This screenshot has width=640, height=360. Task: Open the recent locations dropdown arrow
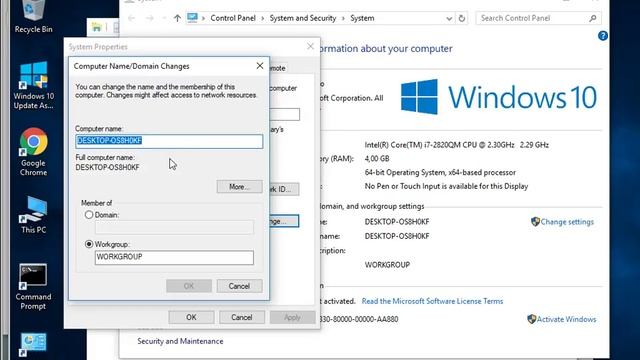(x=164, y=18)
